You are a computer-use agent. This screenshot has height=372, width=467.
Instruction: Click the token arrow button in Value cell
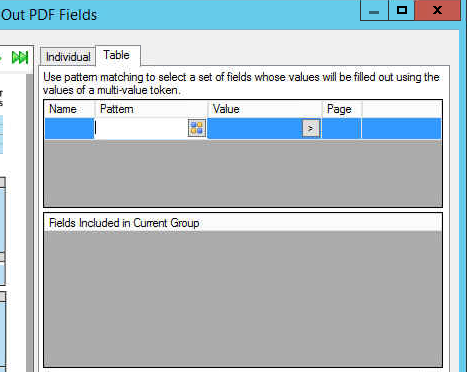tap(311, 128)
